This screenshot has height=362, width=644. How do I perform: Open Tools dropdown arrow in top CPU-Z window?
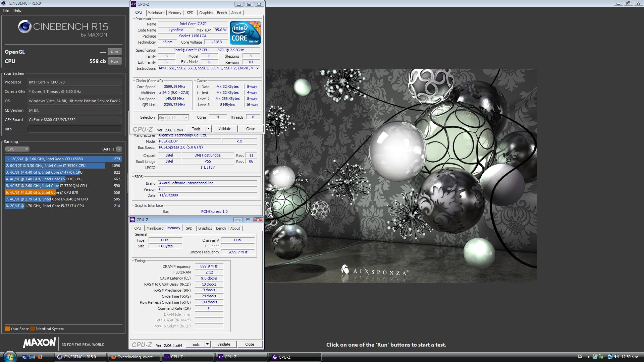coord(208,129)
